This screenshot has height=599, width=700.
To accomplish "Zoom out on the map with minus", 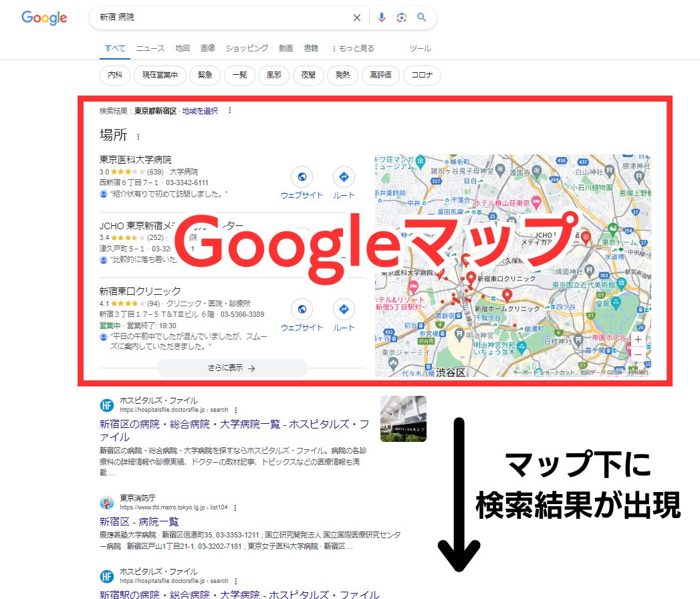I will coord(638,354).
